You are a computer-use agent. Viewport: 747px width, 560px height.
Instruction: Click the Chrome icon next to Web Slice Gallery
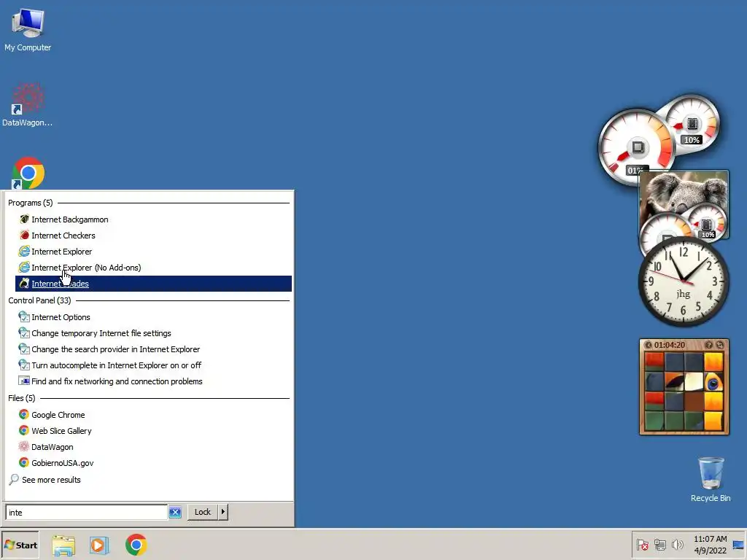[x=24, y=430]
